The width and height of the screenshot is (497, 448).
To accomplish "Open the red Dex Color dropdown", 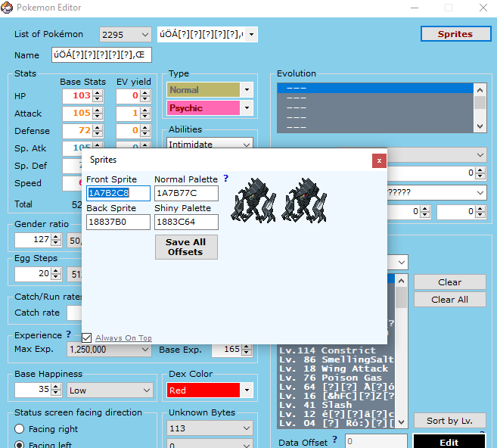I will [246, 390].
